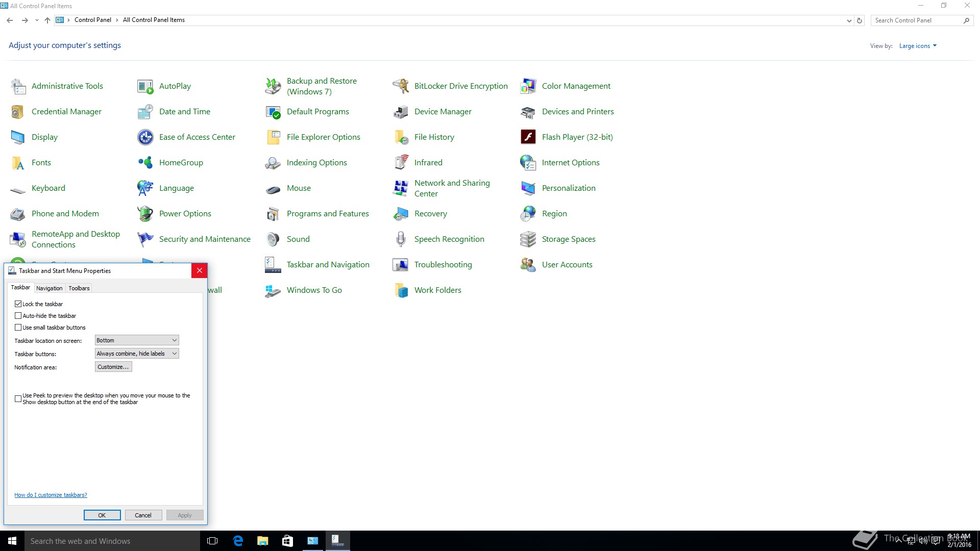Check Use small taskbar buttons

pos(18,328)
